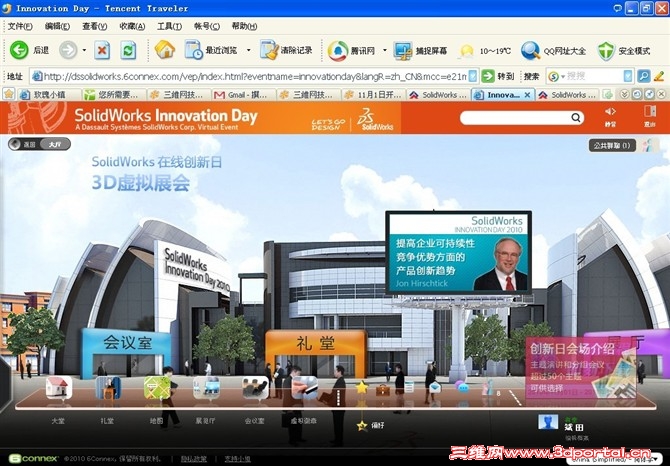The width and height of the screenshot is (670, 466).
Task: Click favorites star left of tabs
Action: pyautogui.click(x=9, y=94)
